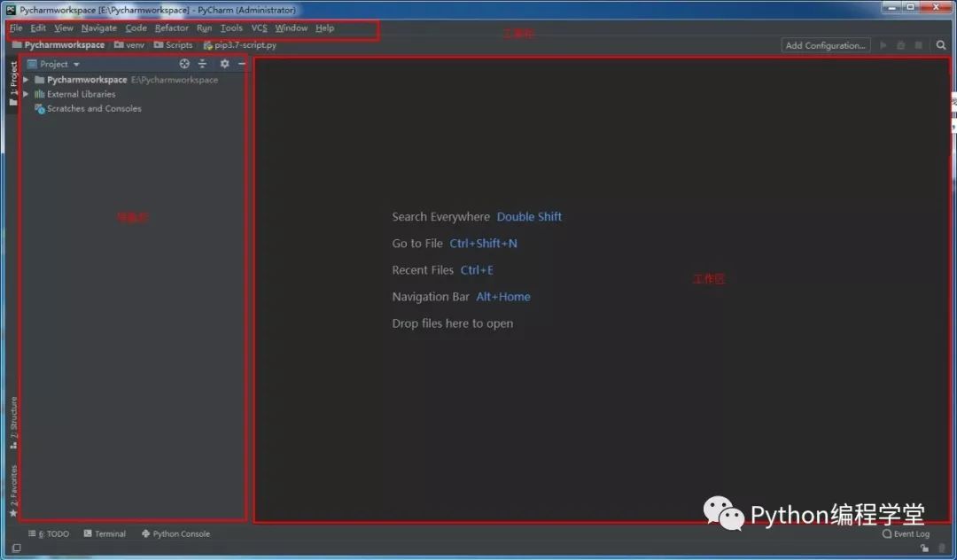Click the PyCharm logo in the title bar
This screenshot has width=957, height=560.
(11, 10)
